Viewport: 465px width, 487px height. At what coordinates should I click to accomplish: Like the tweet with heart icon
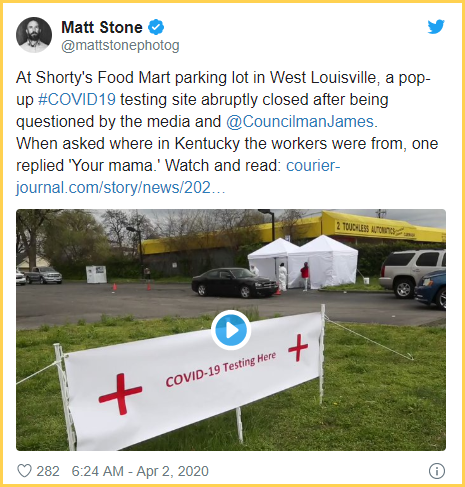(24, 471)
